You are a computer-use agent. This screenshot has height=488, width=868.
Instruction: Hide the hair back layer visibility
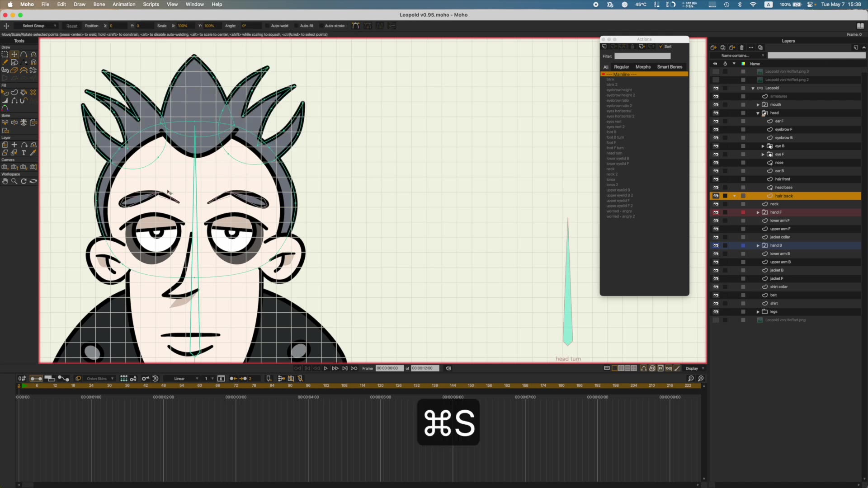pyautogui.click(x=716, y=196)
